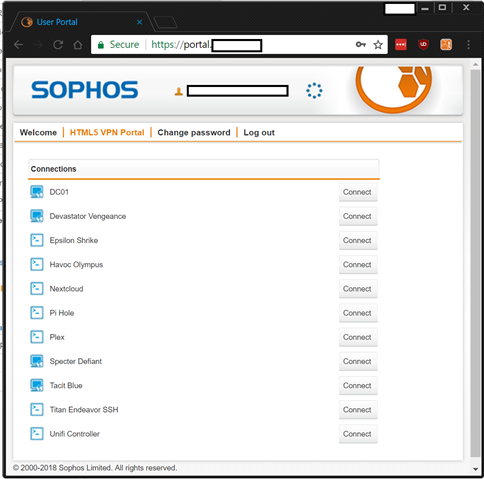Go back with the browser back arrow

(19, 45)
